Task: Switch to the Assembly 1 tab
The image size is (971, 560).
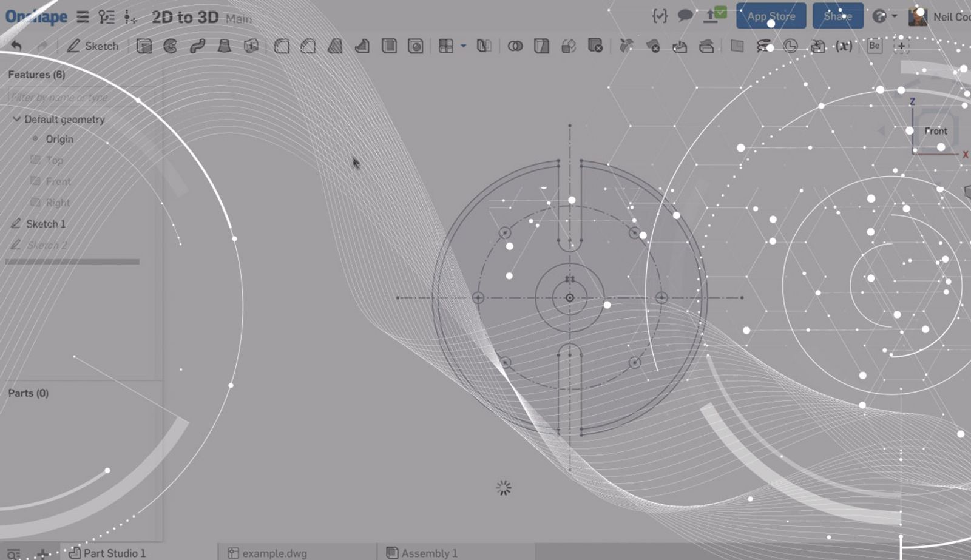Action: tap(428, 553)
